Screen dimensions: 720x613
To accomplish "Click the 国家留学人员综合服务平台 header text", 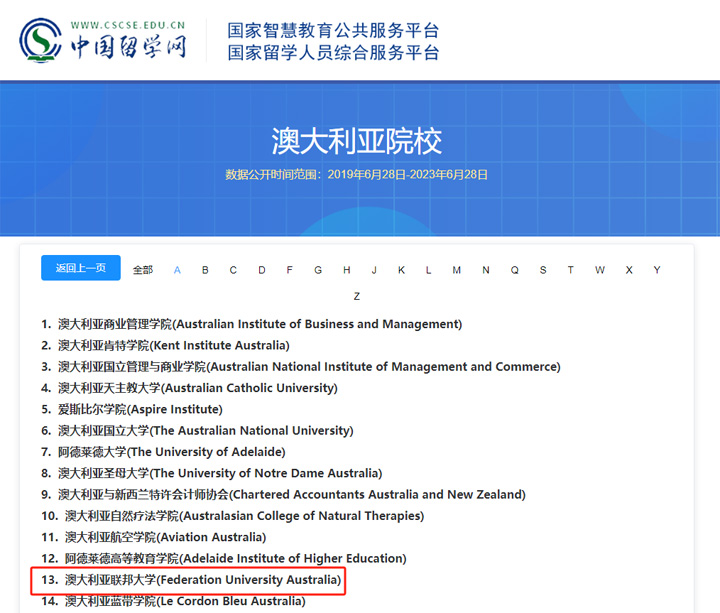I will [x=334, y=52].
